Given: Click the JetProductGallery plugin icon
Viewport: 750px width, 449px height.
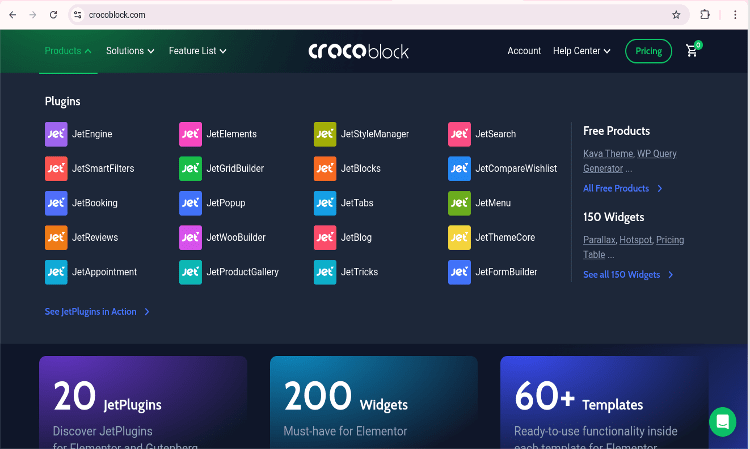Looking at the screenshot, I should pyautogui.click(x=190, y=272).
